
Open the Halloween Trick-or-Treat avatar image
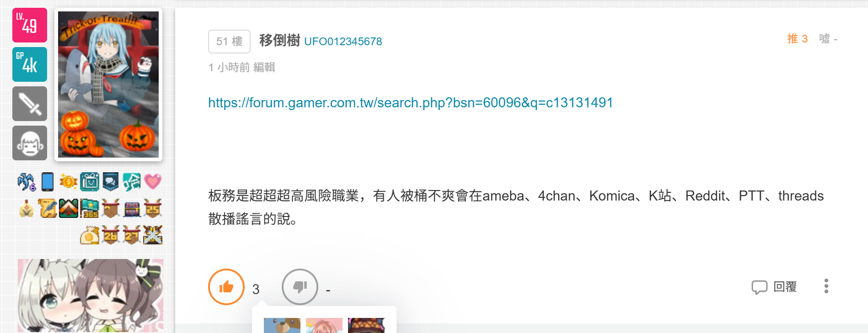click(x=108, y=85)
